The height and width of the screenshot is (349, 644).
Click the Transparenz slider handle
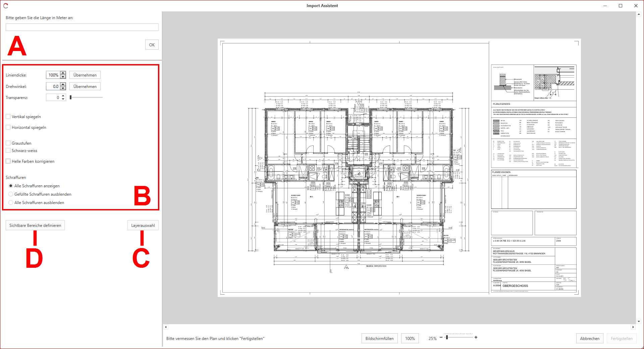pos(70,97)
